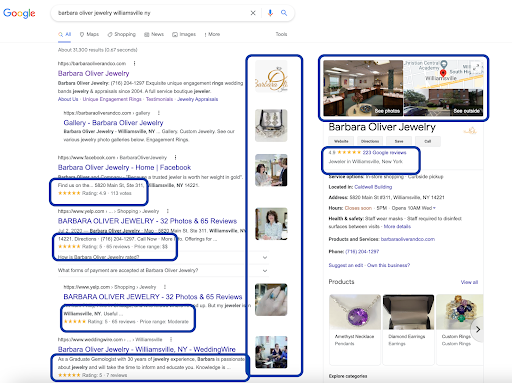This screenshot has height=383, width=512.
Task: Click the Save button in knowledge panel
Action: pyautogui.click(x=399, y=141)
